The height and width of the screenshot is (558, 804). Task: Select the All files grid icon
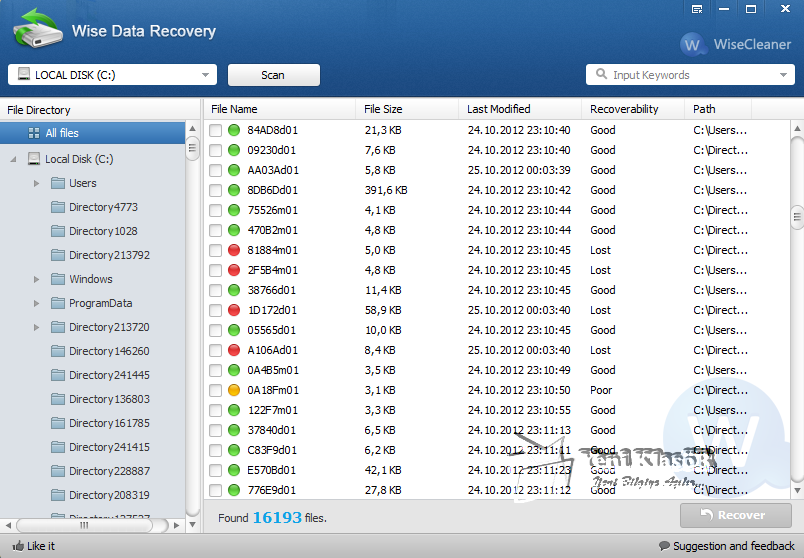click(x=34, y=133)
